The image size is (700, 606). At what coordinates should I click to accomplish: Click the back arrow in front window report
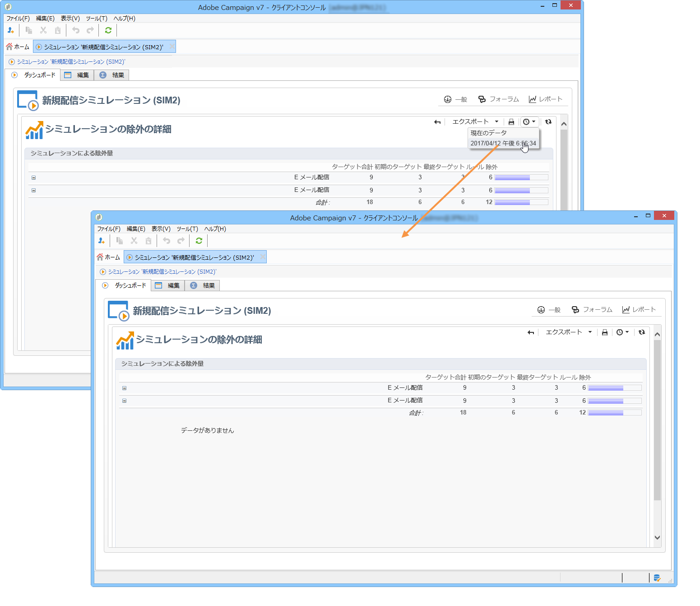point(531,332)
